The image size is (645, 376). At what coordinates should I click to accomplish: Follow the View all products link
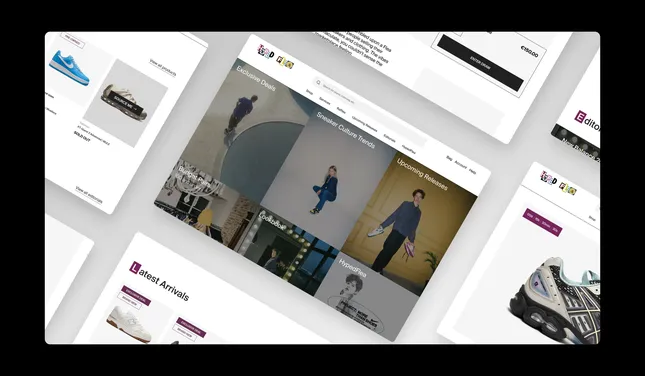point(162,68)
